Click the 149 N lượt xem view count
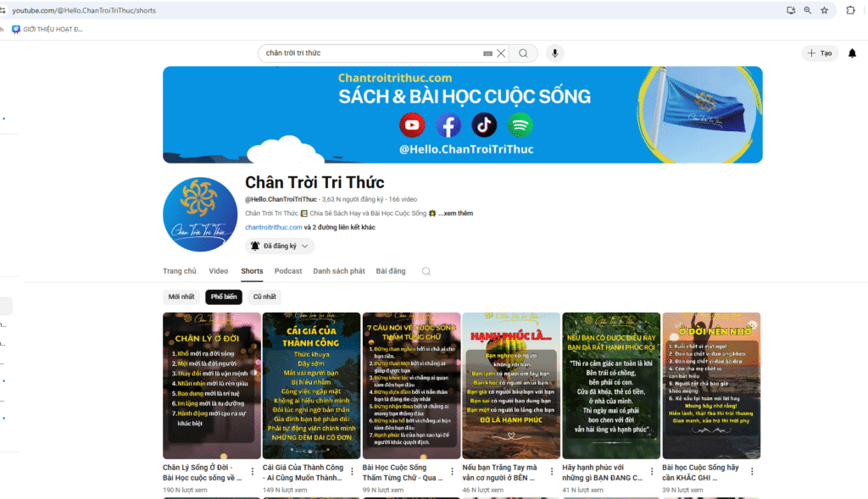 [285, 491]
